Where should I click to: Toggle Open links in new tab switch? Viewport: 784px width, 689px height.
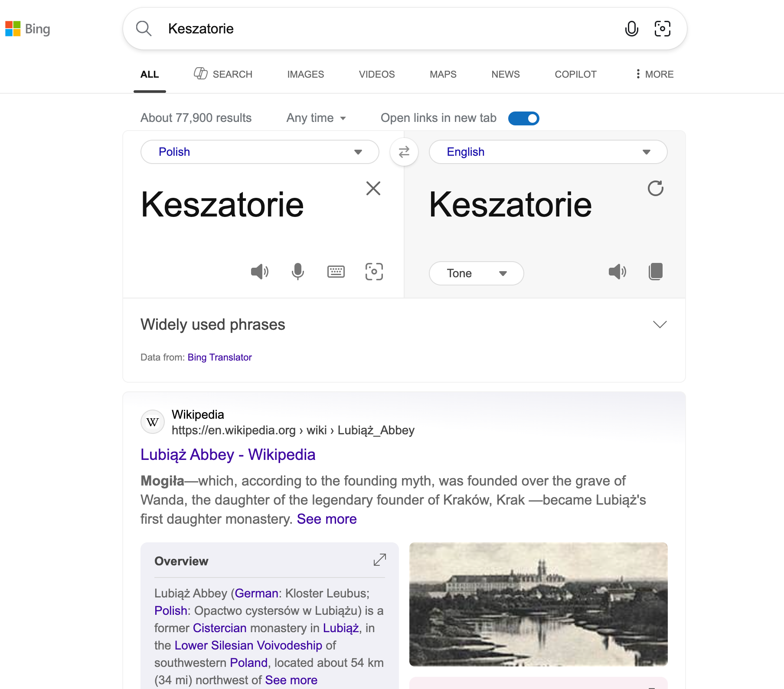click(523, 118)
